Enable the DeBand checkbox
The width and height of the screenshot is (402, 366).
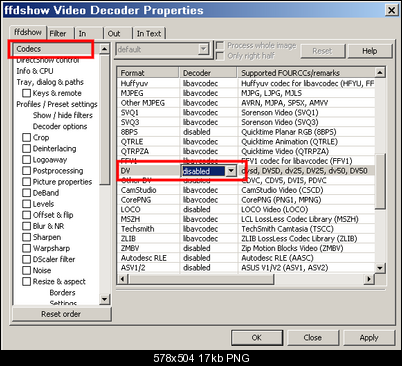[26, 193]
